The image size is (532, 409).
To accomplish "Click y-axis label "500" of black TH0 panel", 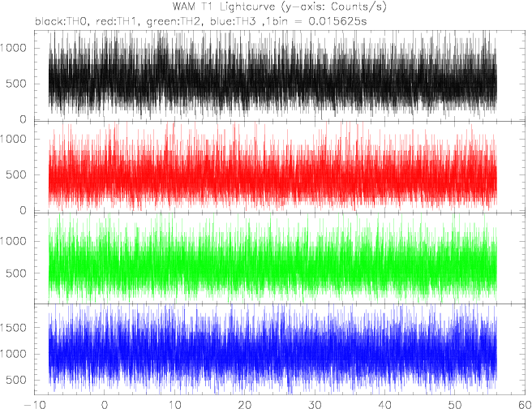I will (x=16, y=84).
